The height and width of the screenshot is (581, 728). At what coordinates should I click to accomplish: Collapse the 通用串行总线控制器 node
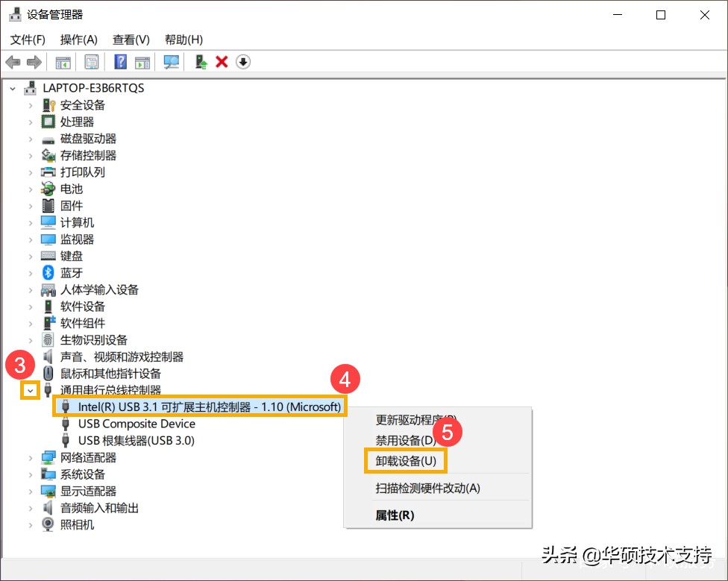coord(29,390)
